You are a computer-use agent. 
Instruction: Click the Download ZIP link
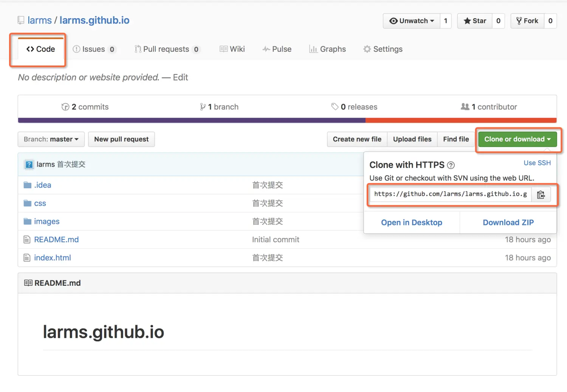pyautogui.click(x=508, y=223)
